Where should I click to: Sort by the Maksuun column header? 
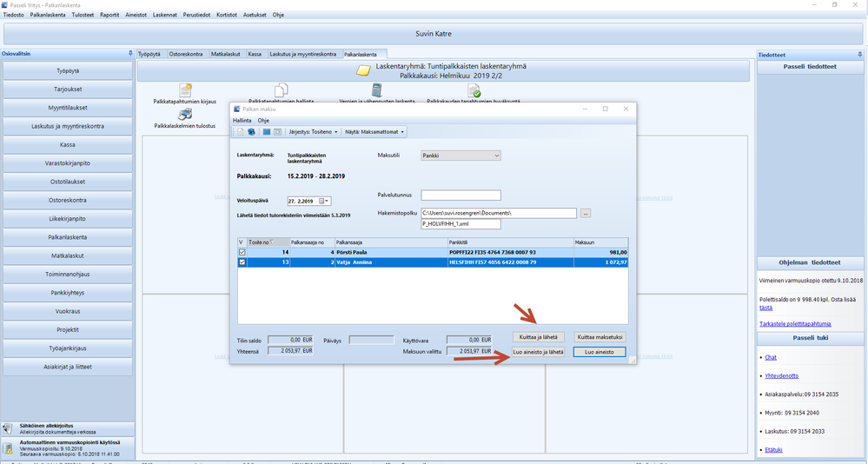600,242
